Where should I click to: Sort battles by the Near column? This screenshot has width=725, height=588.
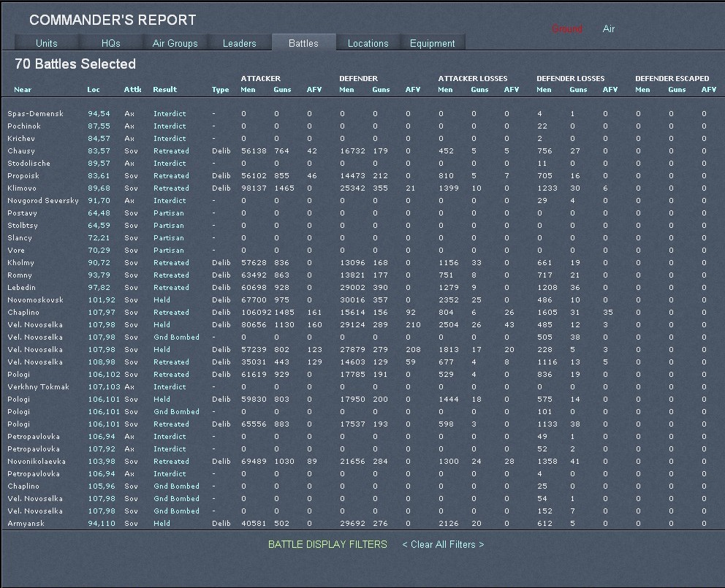point(23,90)
